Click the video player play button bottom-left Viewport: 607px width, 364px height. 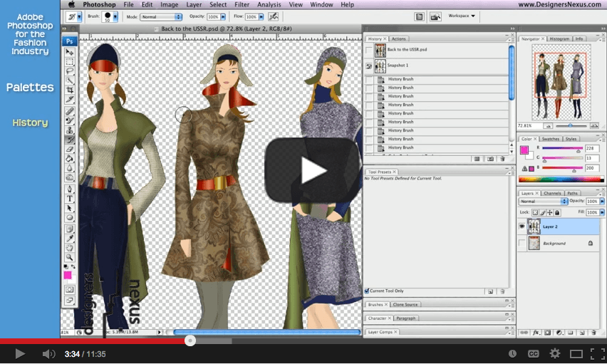pyautogui.click(x=20, y=353)
